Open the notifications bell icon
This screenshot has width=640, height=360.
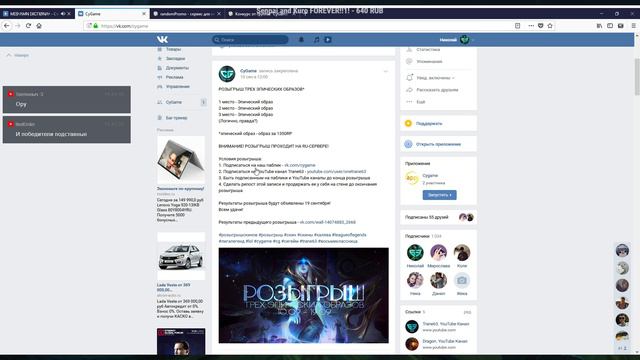click(x=301, y=40)
